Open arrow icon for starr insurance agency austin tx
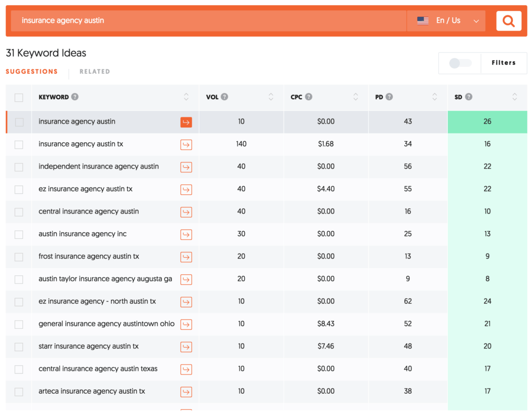 point(186,347)
